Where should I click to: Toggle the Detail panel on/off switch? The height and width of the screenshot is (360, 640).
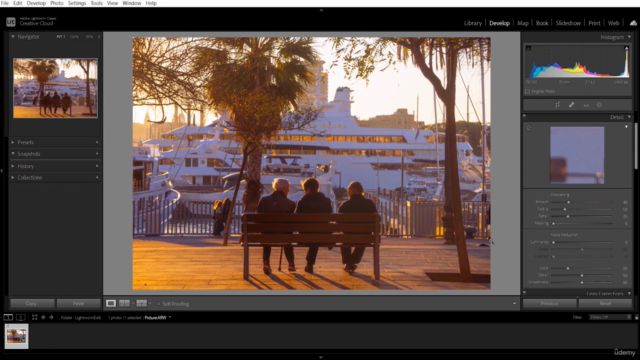[x=524, y=116]
